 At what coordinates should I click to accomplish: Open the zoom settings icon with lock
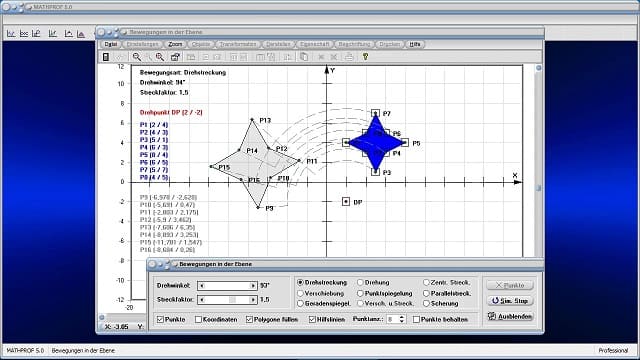click(x=175, y=57)
